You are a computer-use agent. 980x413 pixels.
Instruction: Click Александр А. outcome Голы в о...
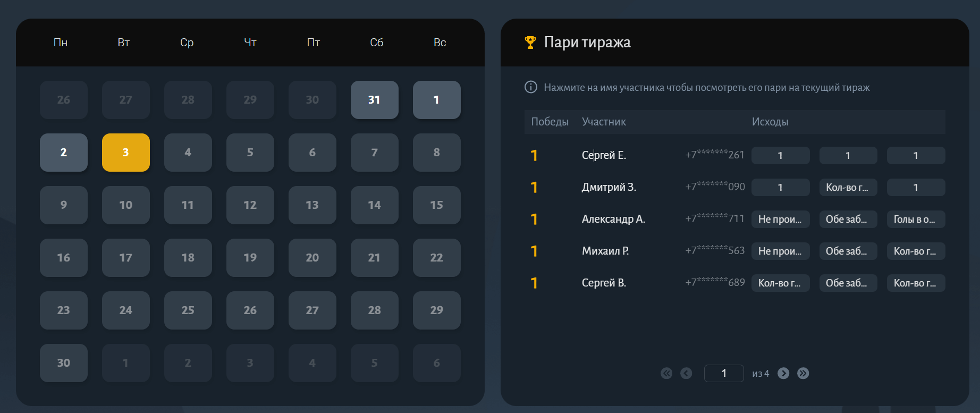tap(916, 219)
